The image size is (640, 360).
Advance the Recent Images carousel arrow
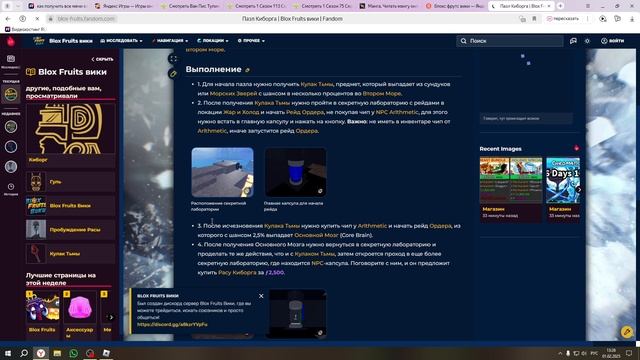pos(579,190)
